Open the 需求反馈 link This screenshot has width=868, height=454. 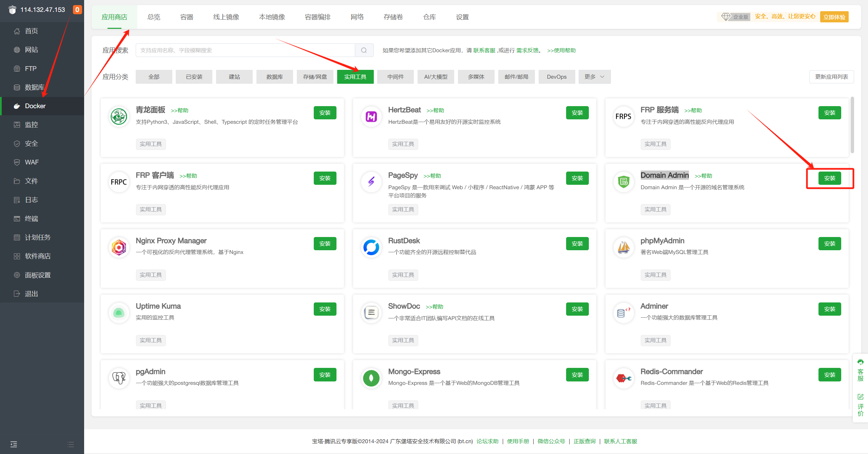(x=527, y=51)
